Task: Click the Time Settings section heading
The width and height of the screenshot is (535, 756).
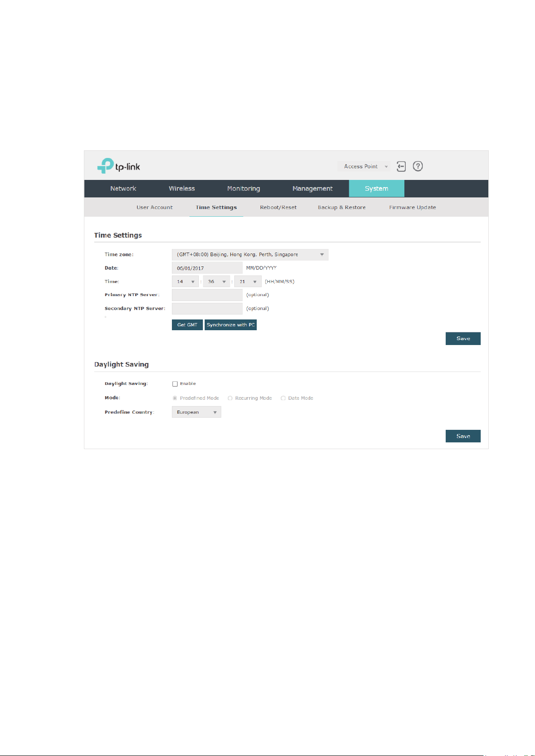Action: click(118, 235)
